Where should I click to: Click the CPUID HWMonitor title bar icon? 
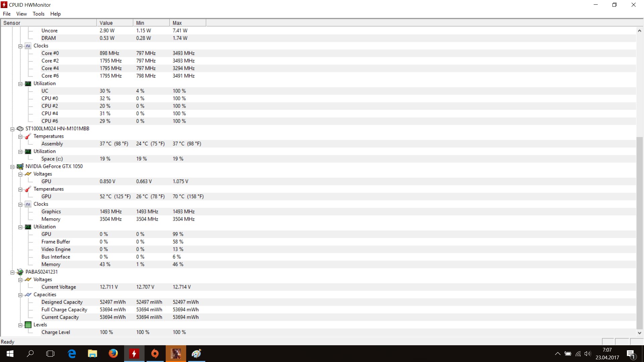(x=4, y=5)
